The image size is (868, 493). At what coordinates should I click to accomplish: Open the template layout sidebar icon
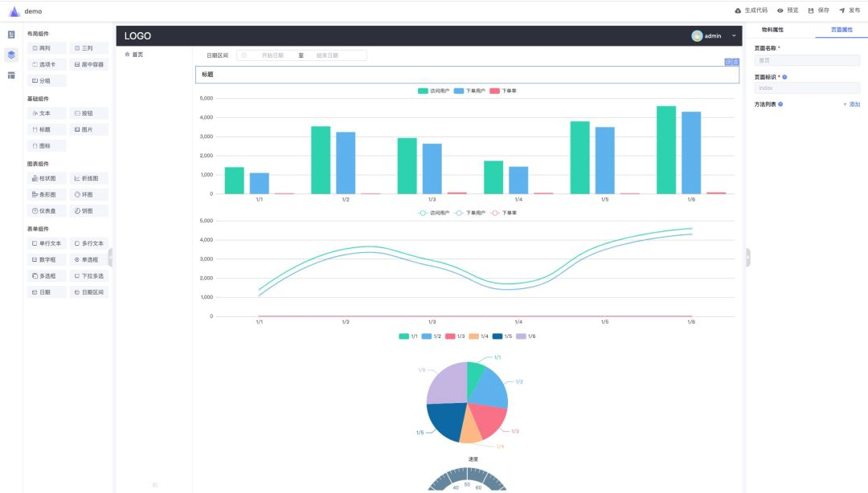11,75
